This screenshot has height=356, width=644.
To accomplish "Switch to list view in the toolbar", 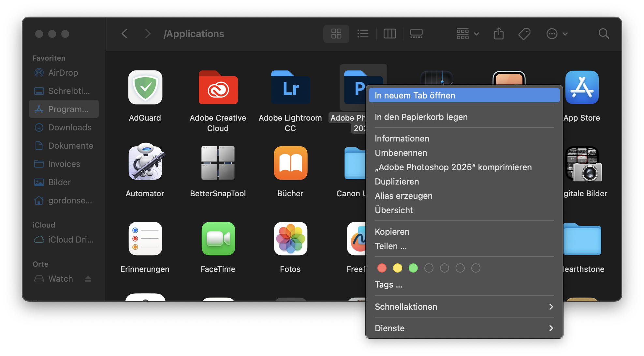I will coord(363,34).
